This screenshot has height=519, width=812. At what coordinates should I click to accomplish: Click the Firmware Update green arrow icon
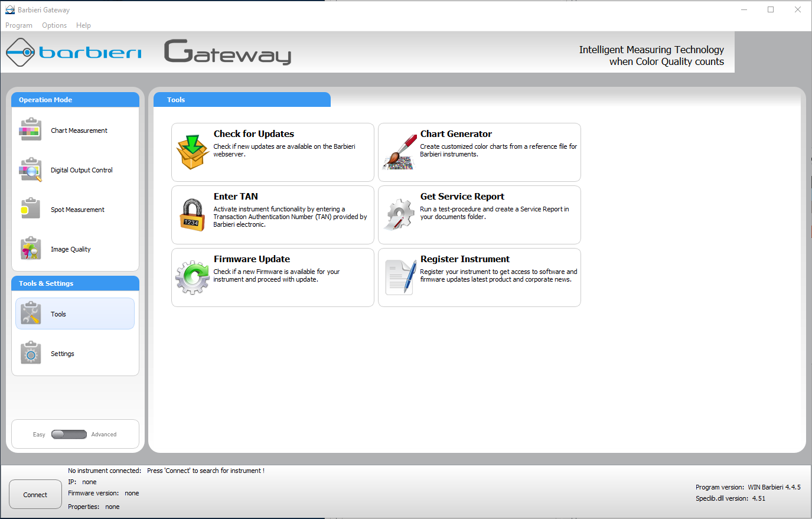point(193,278)
